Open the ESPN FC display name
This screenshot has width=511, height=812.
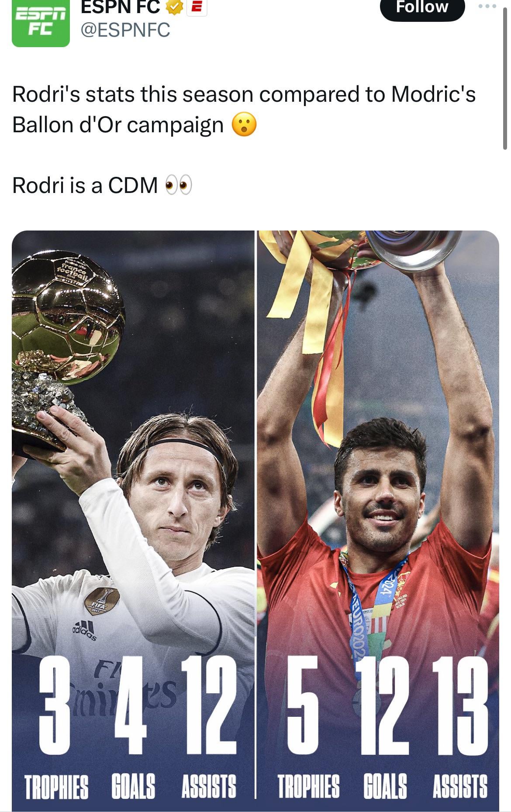[x=120, y=7]
